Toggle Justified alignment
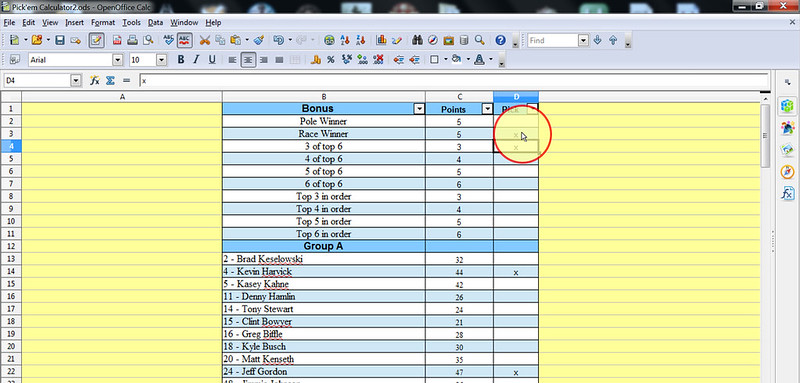 (x=279, y=60)
